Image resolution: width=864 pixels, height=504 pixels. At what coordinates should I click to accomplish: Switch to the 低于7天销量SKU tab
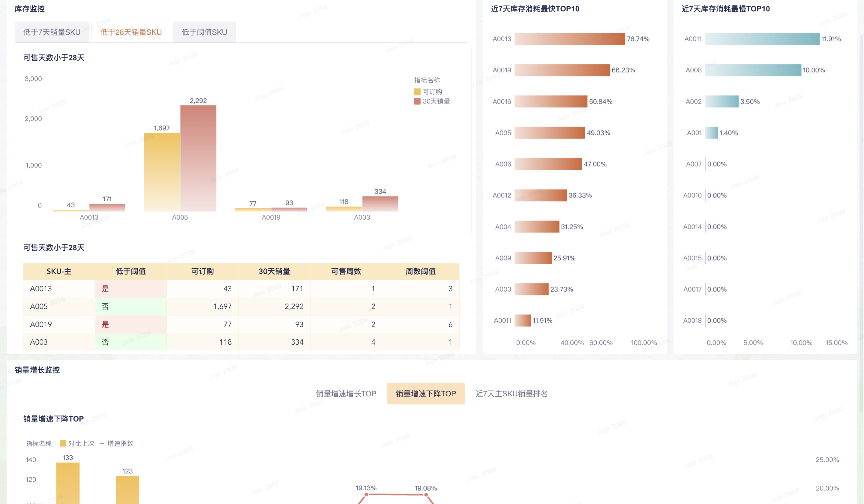point(52,32)
